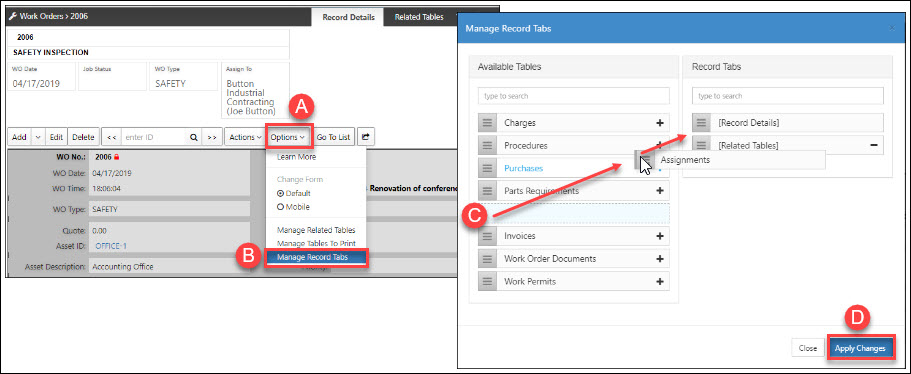The height and width of the screenshot is (374, 911).
Task: Click the Go To List button
Action: 333,137
